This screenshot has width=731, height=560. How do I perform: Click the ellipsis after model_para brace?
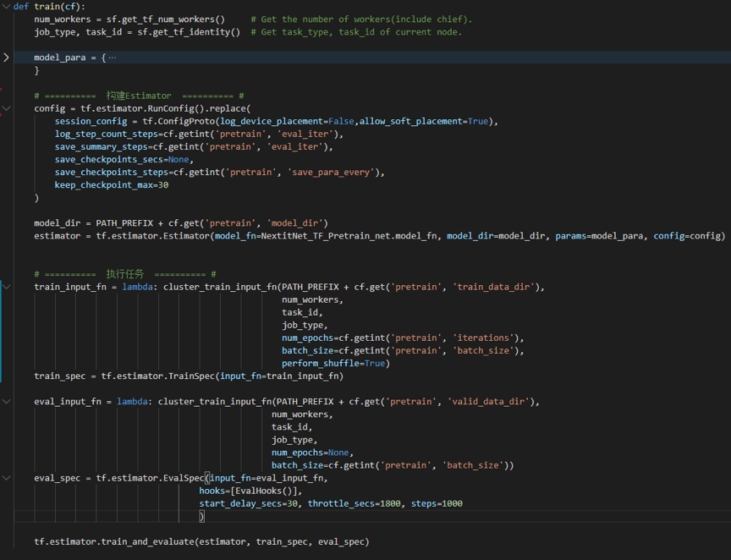(x=113, y=58)
